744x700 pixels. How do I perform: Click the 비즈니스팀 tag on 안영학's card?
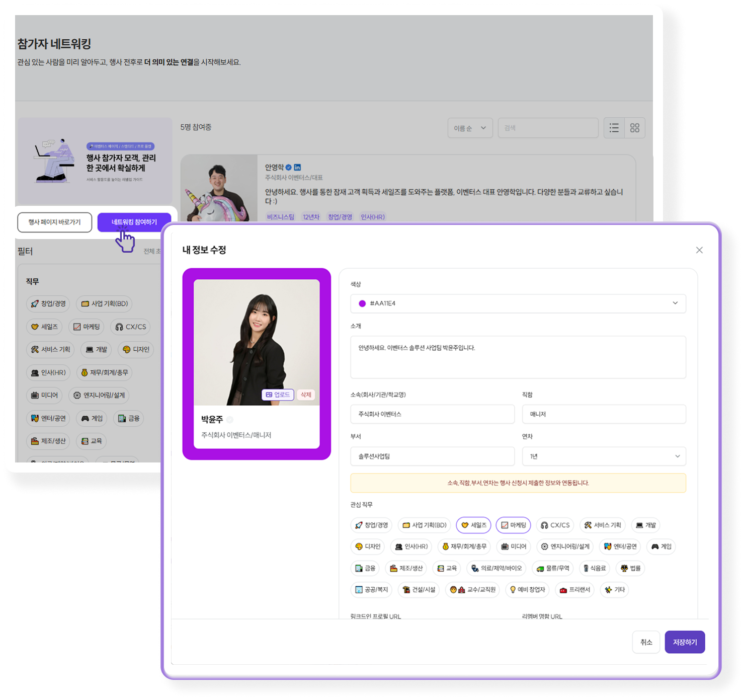pyautogui.click(x=280, y=217)
